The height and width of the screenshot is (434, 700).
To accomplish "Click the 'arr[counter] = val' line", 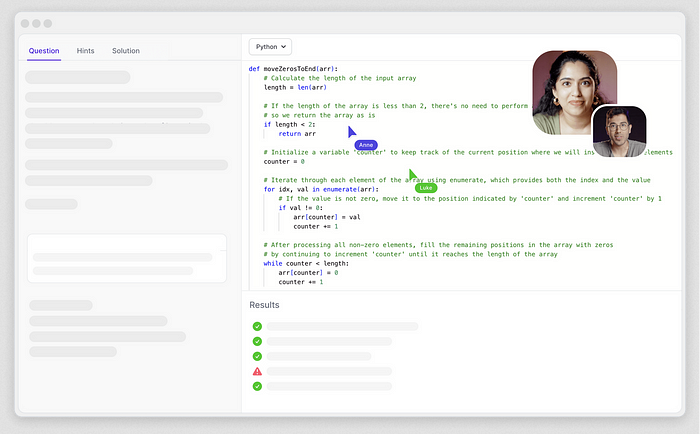I will click(x=327, y=217).
